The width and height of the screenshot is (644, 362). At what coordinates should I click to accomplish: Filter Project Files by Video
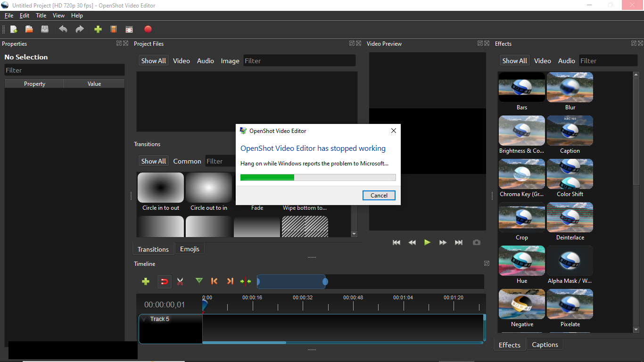click(182, 61)
